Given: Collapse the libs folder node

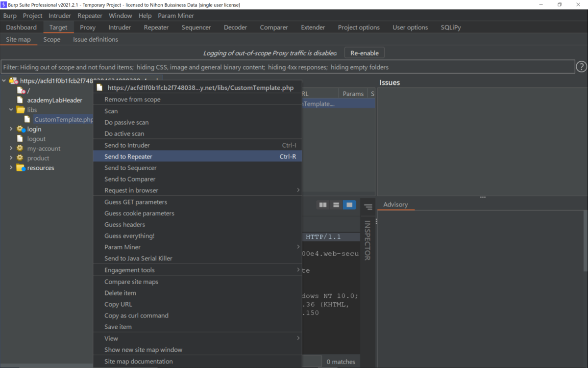Looking at the screenshot, I should click(11, 110).
